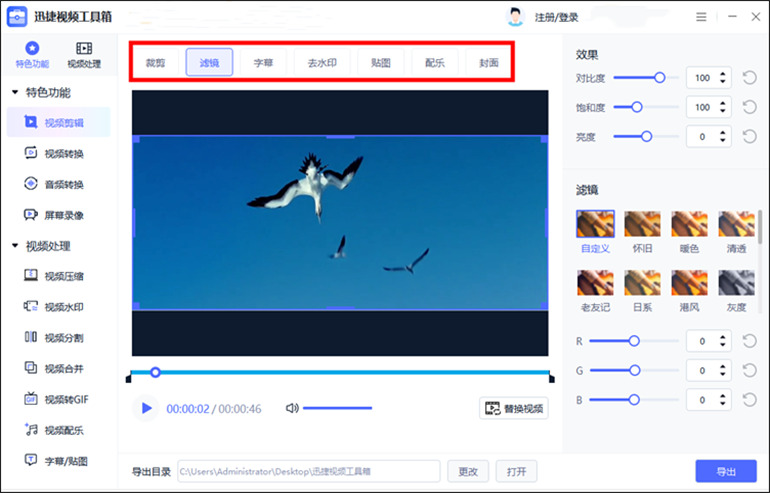
Task: Decrease 饱和度 value with down arrow
Action: click(722, 110)
